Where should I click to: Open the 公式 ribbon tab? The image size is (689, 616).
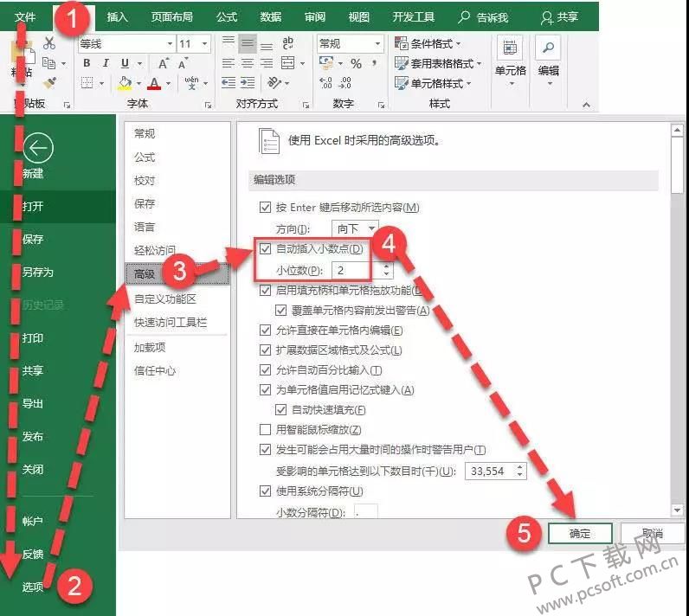tap(226, 17)
